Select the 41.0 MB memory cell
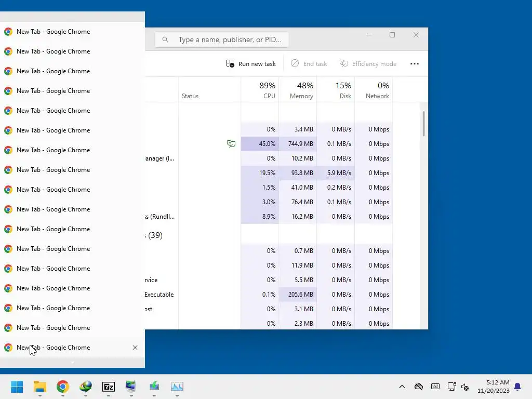This screenshot has height=399, width=532. pos(298,188)
